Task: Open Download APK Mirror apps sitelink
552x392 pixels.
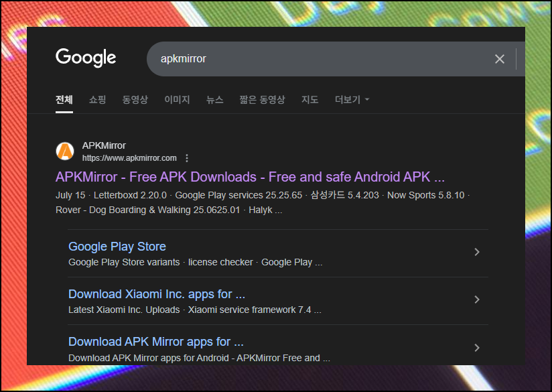Action: (156, 342)
